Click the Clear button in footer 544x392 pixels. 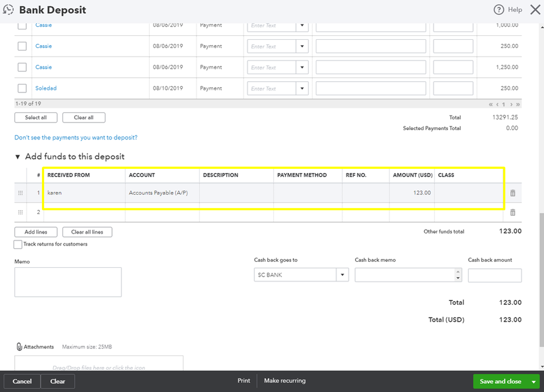pyautogui.click(x=58, y=381)
